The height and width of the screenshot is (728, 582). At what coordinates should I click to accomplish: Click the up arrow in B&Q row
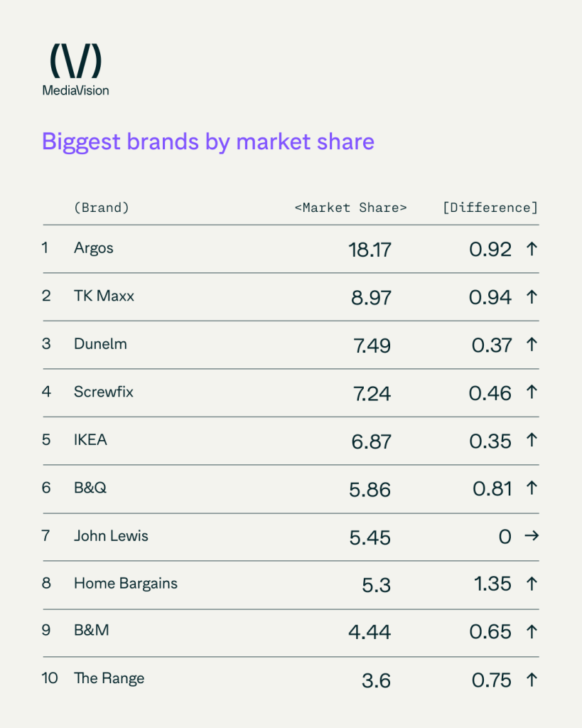pyautogui.click(x=532, y=489)
